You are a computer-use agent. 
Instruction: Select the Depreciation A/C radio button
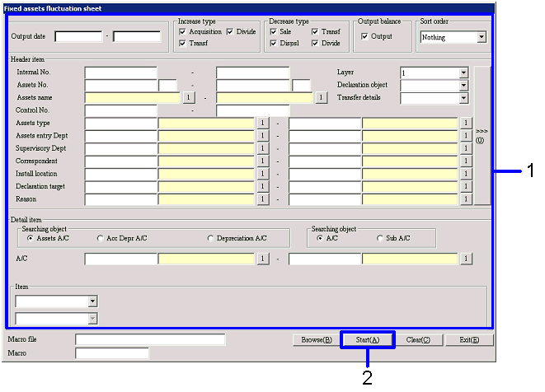click(x=210, y=238)
